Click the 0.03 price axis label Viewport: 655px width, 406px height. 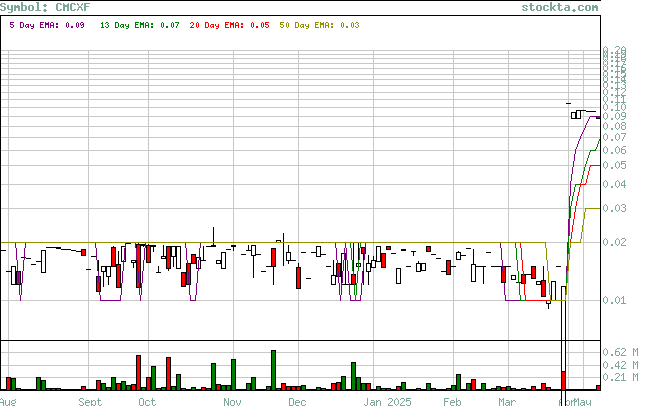tap(614, 208)
